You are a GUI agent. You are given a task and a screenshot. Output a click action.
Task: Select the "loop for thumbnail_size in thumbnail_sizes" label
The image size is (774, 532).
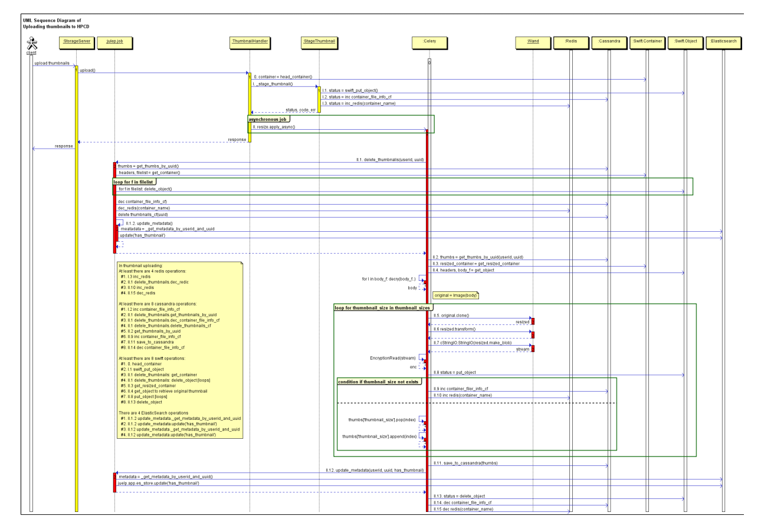click(x=383, y=308)
